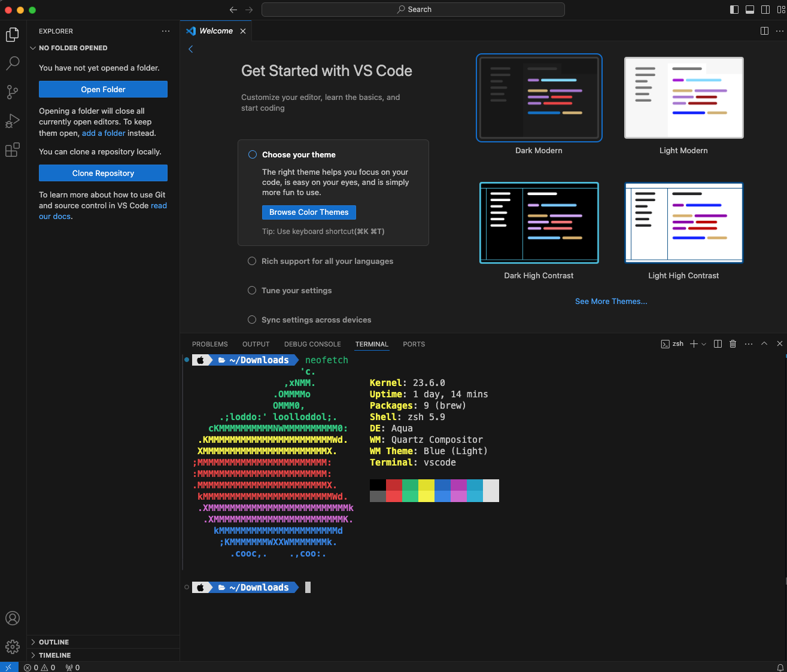This screenshot has height=672, width=787.
Task: Click the ports forwarded status indicator
Action: point(72,667)
